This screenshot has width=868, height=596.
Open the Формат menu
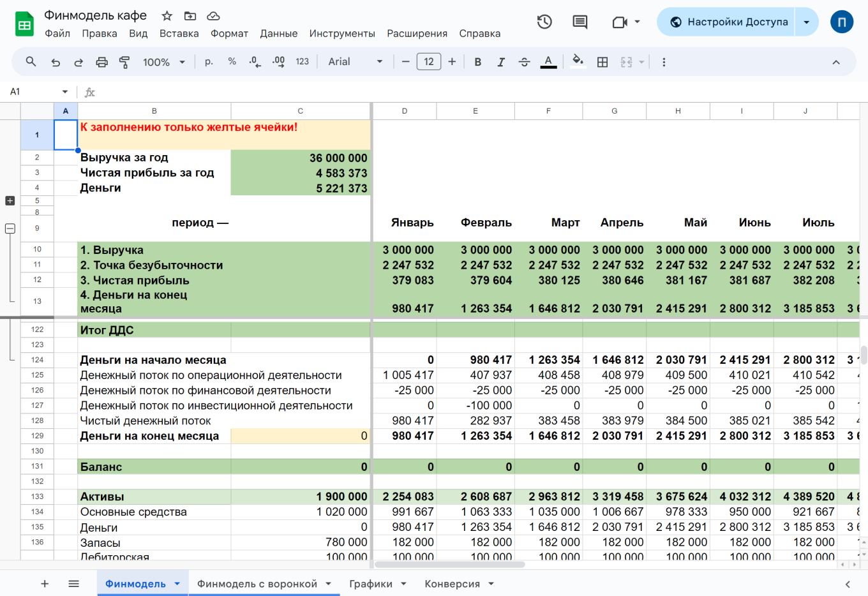pos(229,34)
